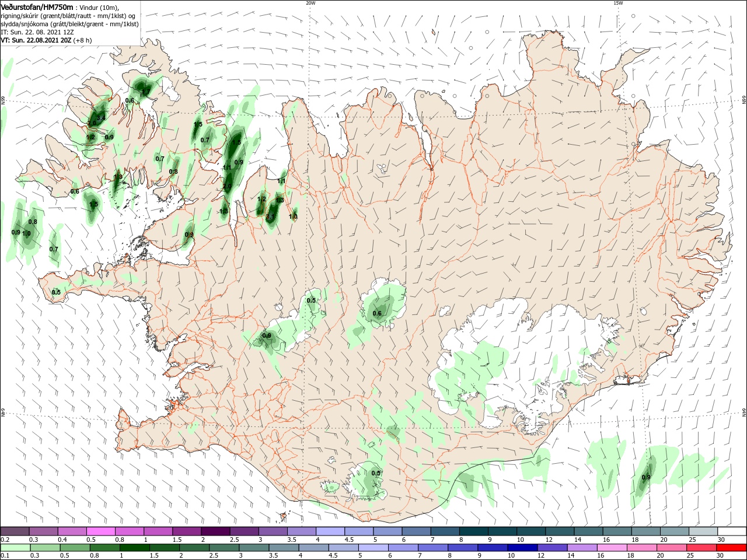Pick the white upper legend swatch at 30

[731, 531]
